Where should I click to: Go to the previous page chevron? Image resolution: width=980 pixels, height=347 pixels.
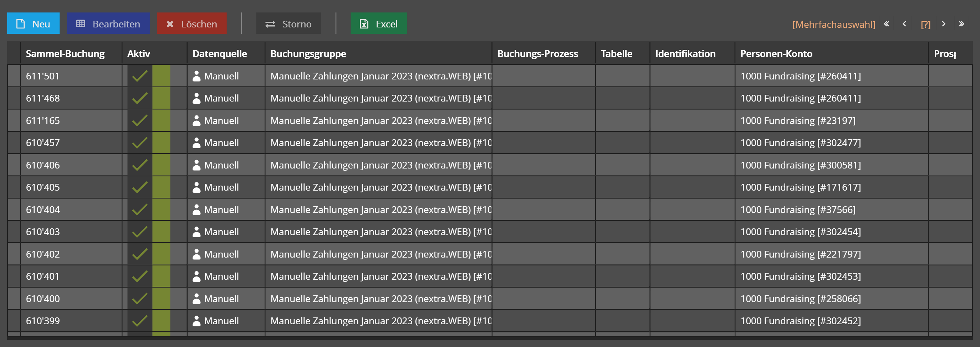[x=904, y=24]
